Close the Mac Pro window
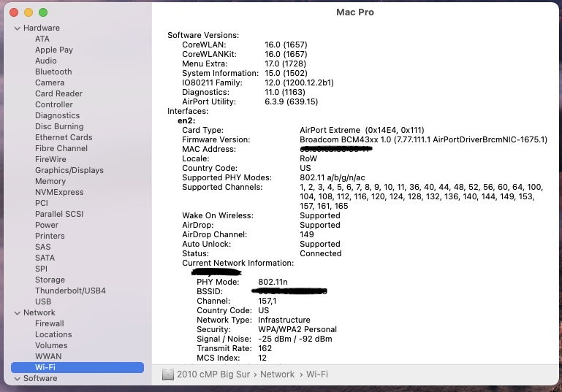The image size is (562, 392). click(14, 12)
